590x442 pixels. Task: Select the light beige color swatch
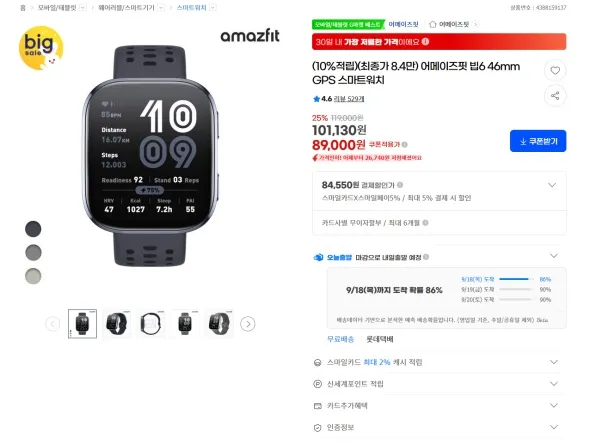(33, 276)
